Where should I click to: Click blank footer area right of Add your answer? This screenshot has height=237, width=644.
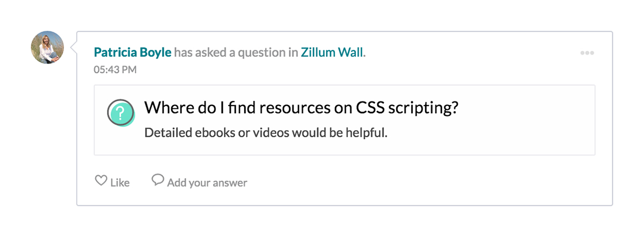pos(429,182)
